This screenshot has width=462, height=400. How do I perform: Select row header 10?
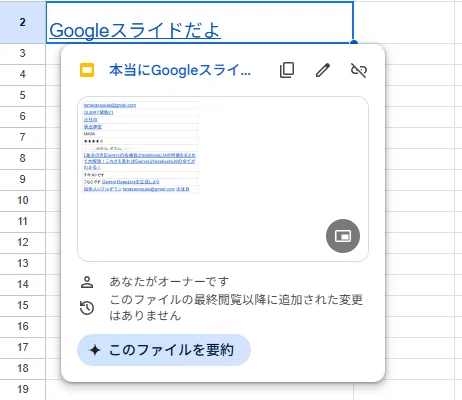(23, 200)
